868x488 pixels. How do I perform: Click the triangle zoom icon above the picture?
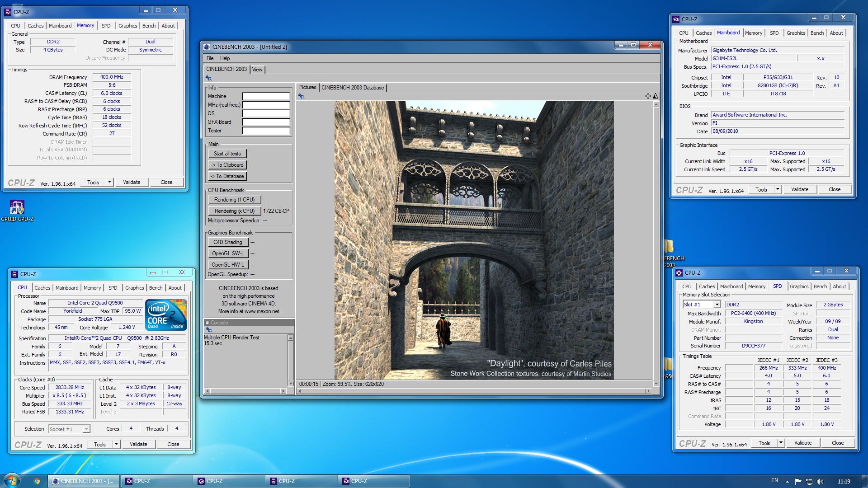656,96
